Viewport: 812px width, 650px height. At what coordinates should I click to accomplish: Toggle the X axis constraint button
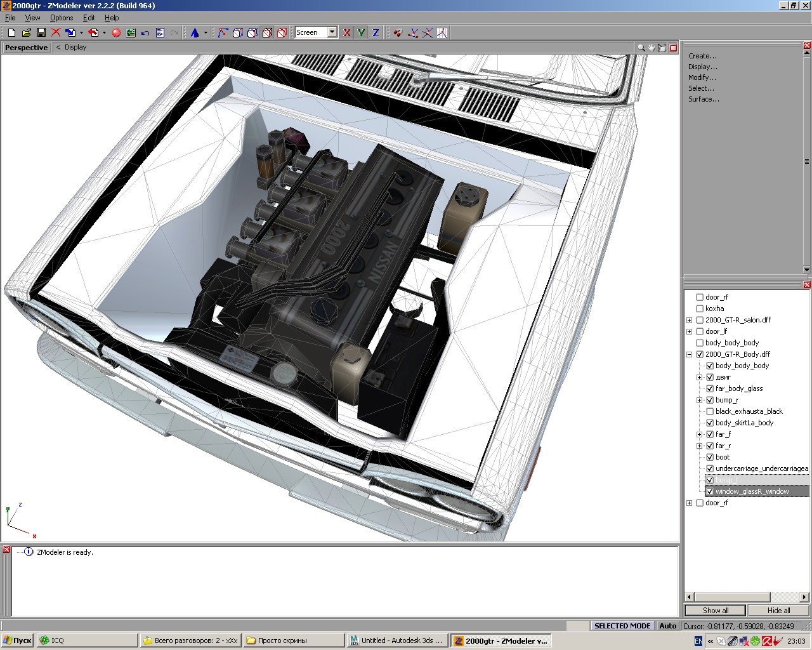tap(346, 32)
